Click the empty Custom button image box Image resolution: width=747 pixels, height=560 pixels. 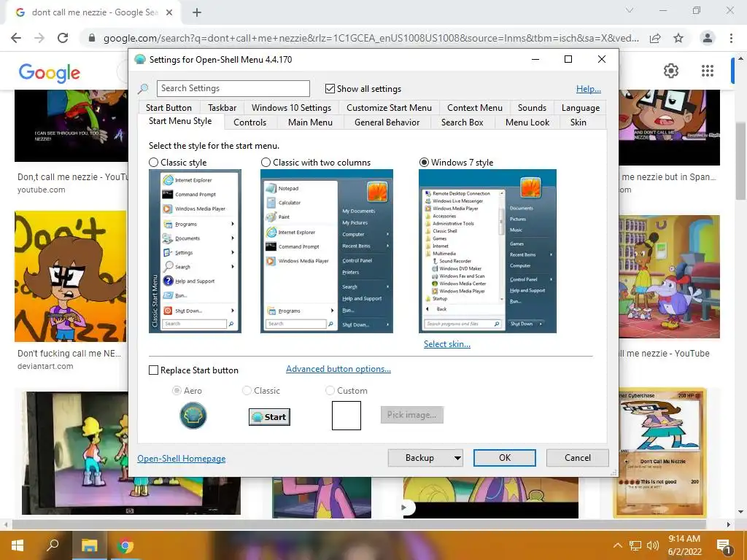(x=347, y=415)
